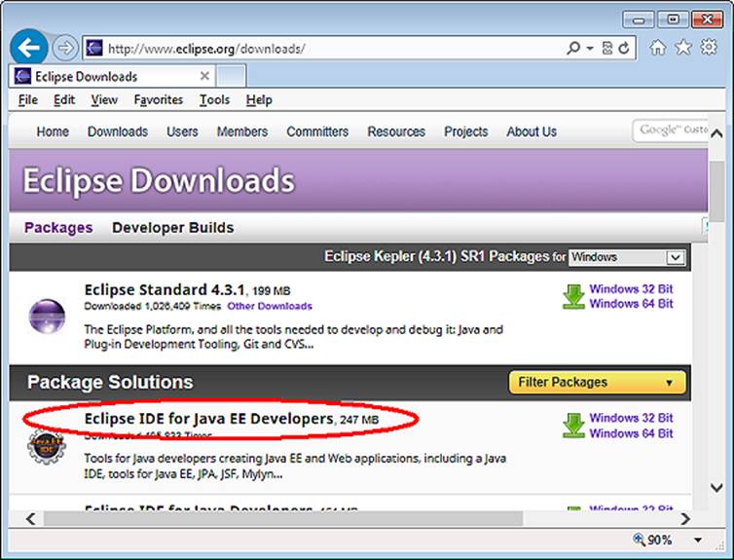Download Java EE IDE Windows 64 Bit
This screenshot has height=560, width=734.
631,433
